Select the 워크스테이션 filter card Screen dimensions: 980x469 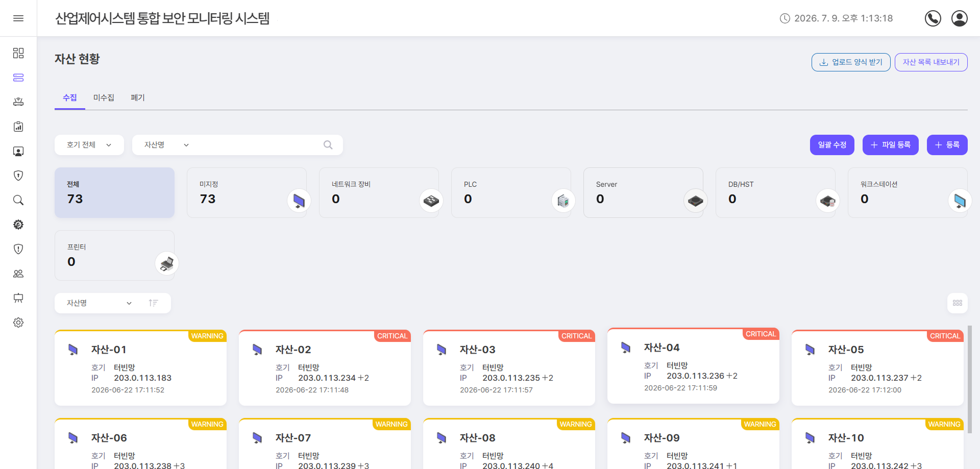(x=908, y=193)
